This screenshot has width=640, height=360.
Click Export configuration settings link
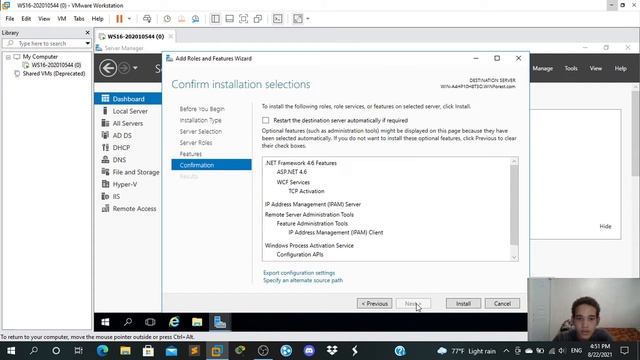[x=299, y=273]
